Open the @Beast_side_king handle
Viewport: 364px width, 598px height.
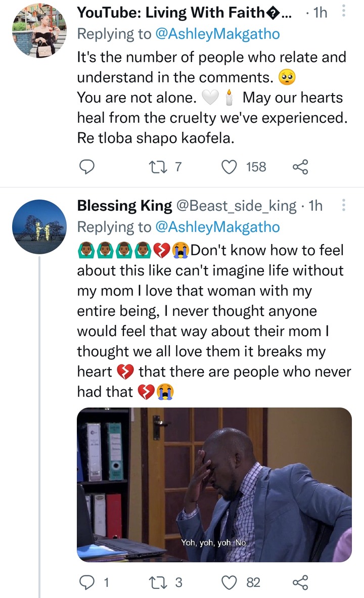pyautogui.click(x=236, y=206)
